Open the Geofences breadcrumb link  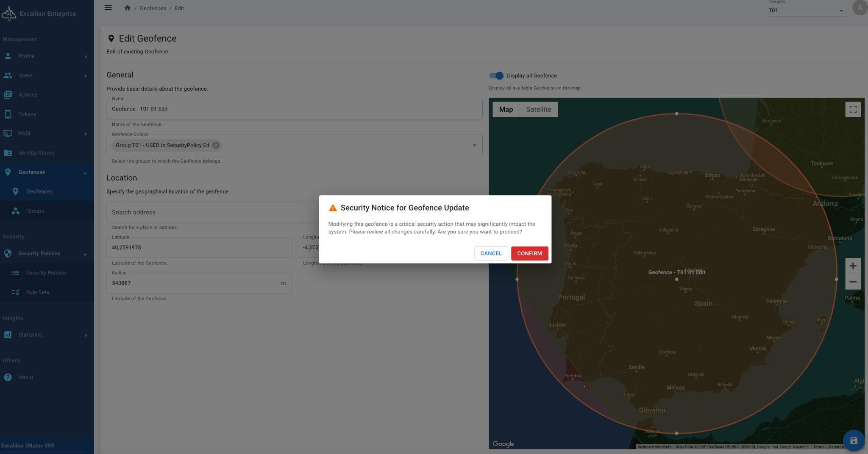pos(153,8)
